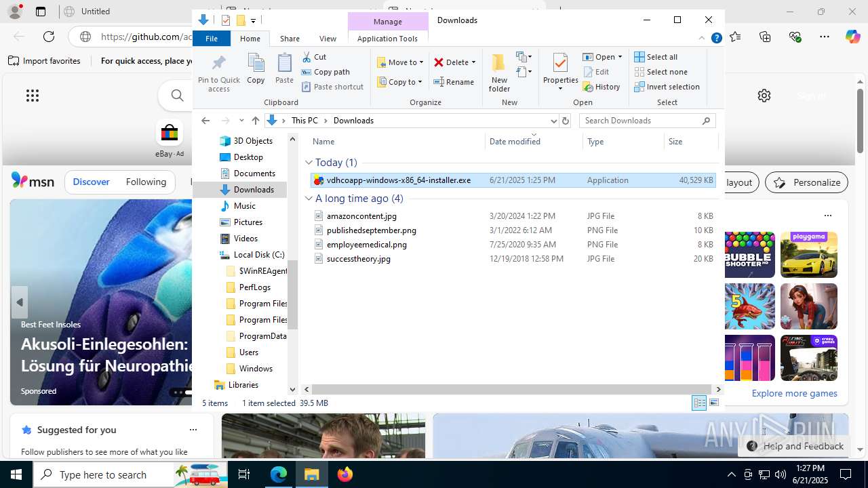Screen dimensions: 868x488
Task: Switch to MSN Following tab
Action: tap(146, 182)
